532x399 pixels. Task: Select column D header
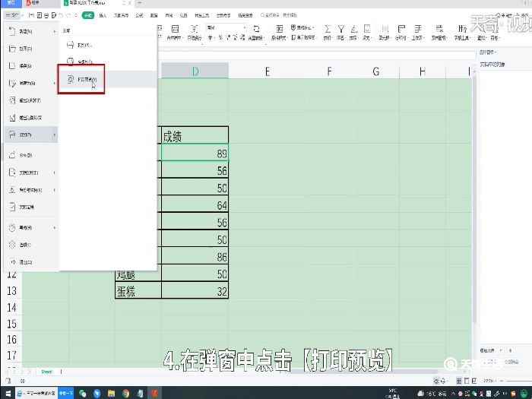click(x=195, y=71)
